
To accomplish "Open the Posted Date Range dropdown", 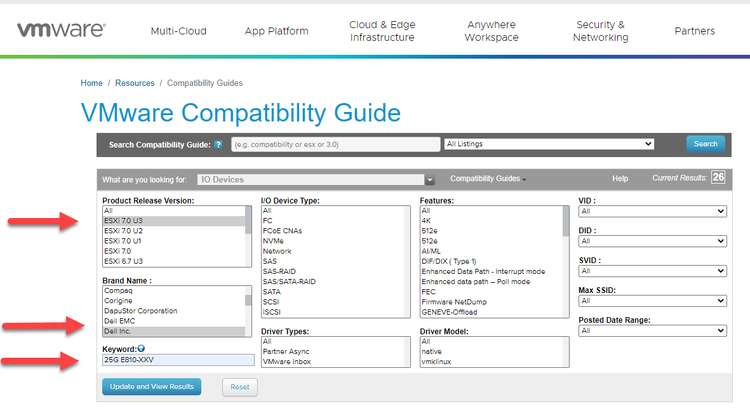I will click(652, 331).
